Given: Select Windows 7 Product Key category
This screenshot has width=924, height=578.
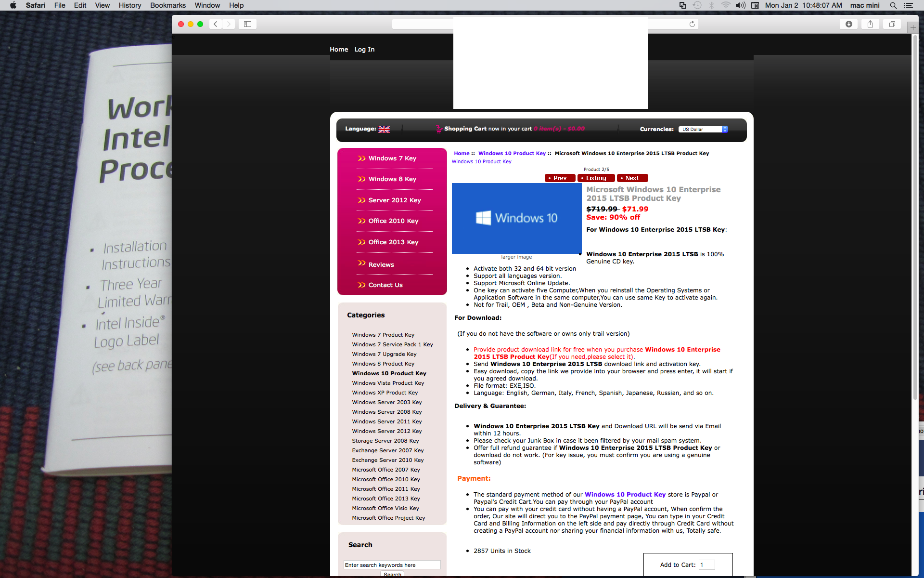Looking at the screenshot, I should [383, 335].
